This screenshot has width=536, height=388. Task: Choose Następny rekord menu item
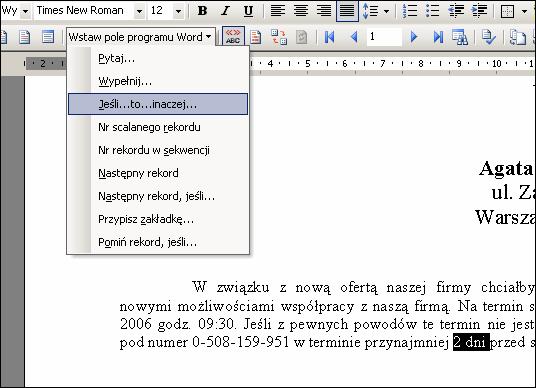pos(158,173)
